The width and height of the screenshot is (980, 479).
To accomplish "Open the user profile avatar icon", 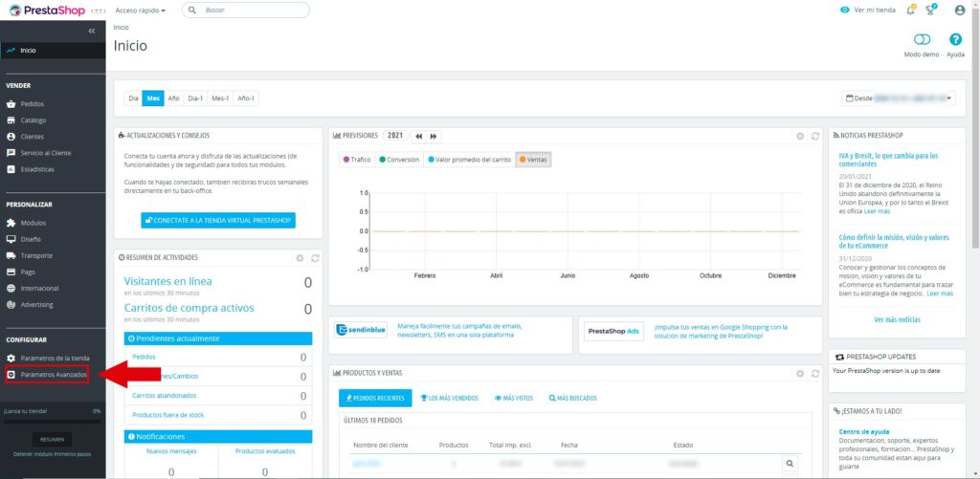I will [x=960, y=10].
